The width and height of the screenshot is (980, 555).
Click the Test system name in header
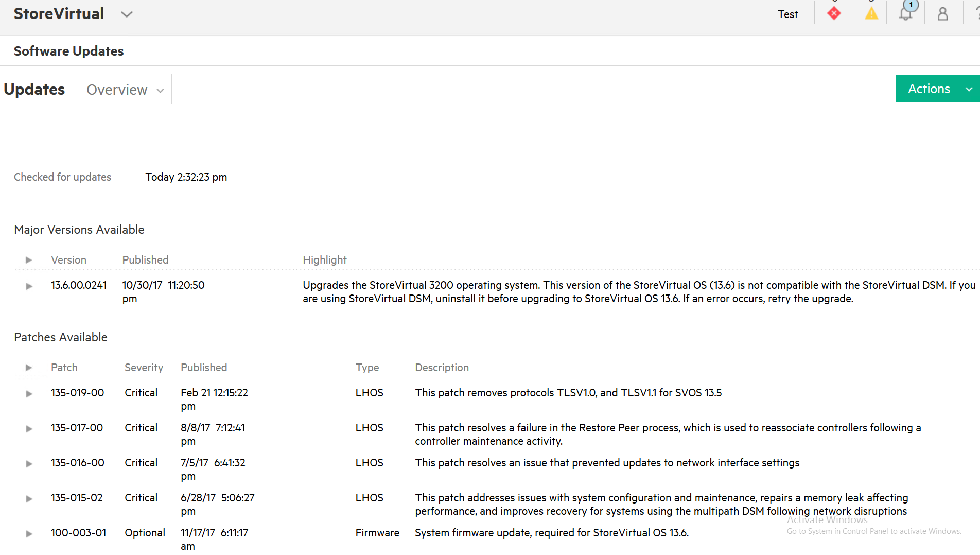787,14
